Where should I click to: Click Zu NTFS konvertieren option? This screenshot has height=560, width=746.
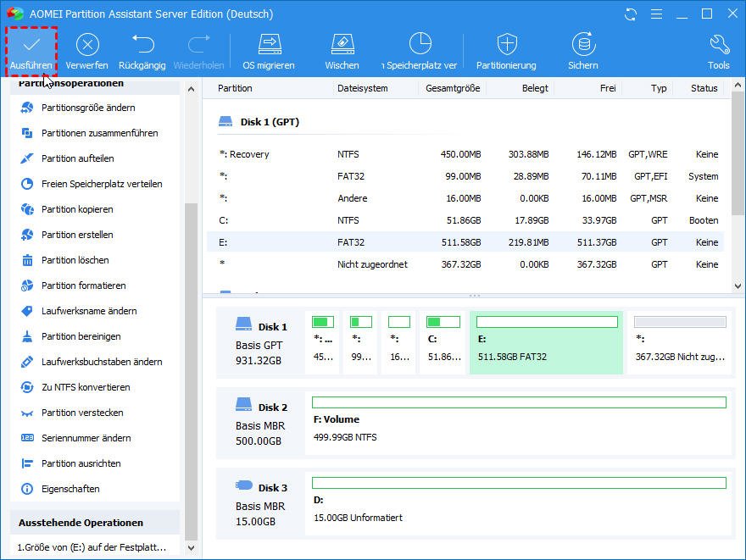[86, 387]
